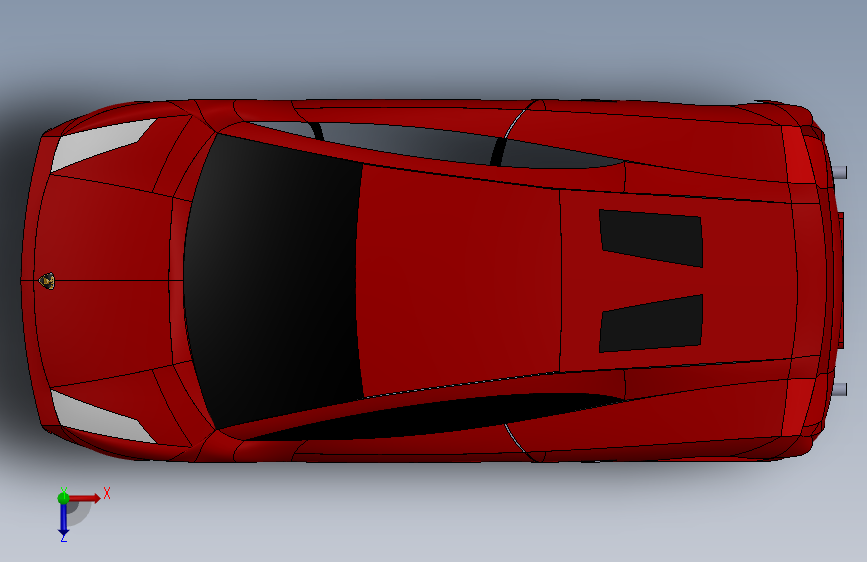Click the blue Z axis arrow of the triad
The width and height of the screenshot is (867, 562).
click(64, 519)
